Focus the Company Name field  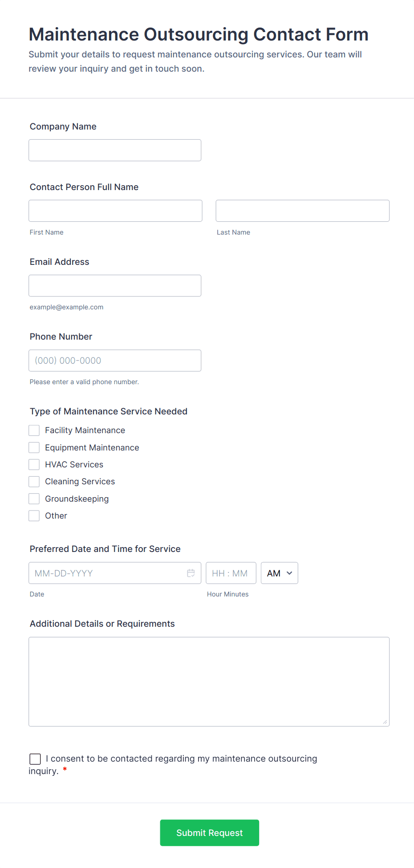[115, 150]
